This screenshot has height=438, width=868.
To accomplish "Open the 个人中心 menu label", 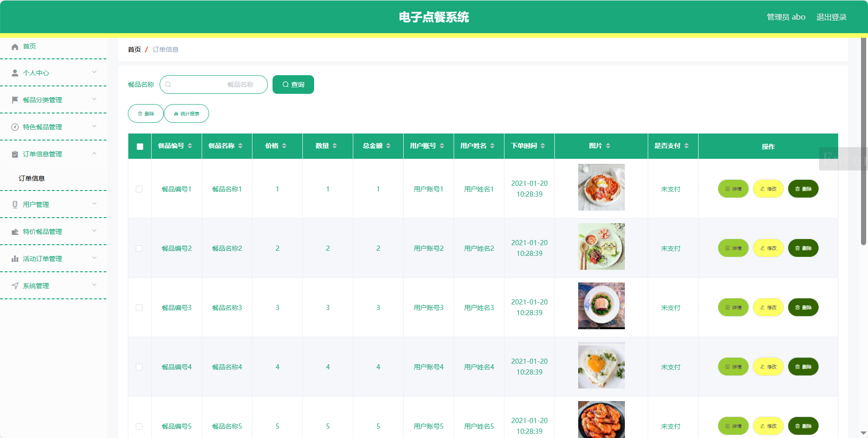I will [36, 73].
